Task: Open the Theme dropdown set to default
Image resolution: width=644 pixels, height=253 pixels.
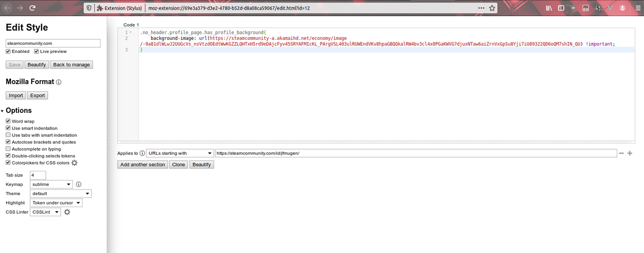Action: 61,194
